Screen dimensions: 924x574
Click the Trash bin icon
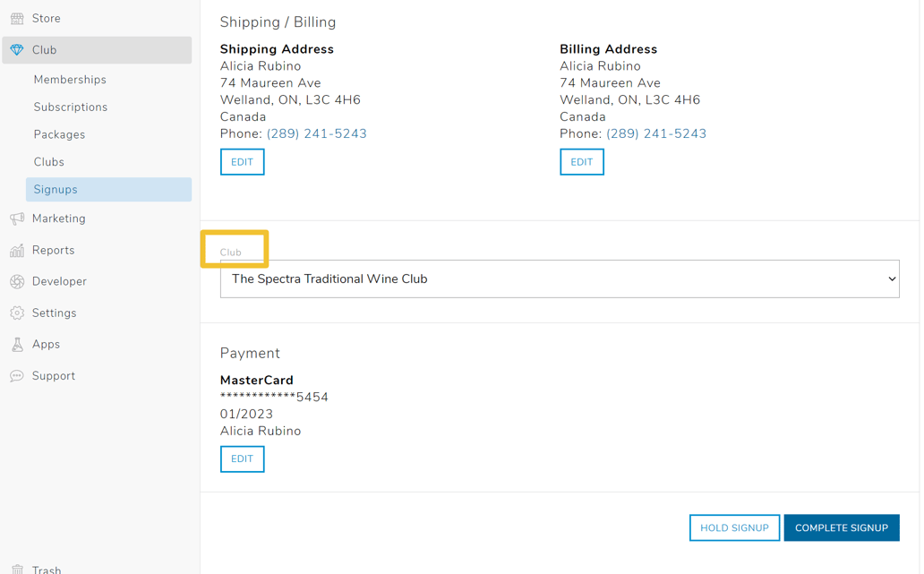pos(17,569)
